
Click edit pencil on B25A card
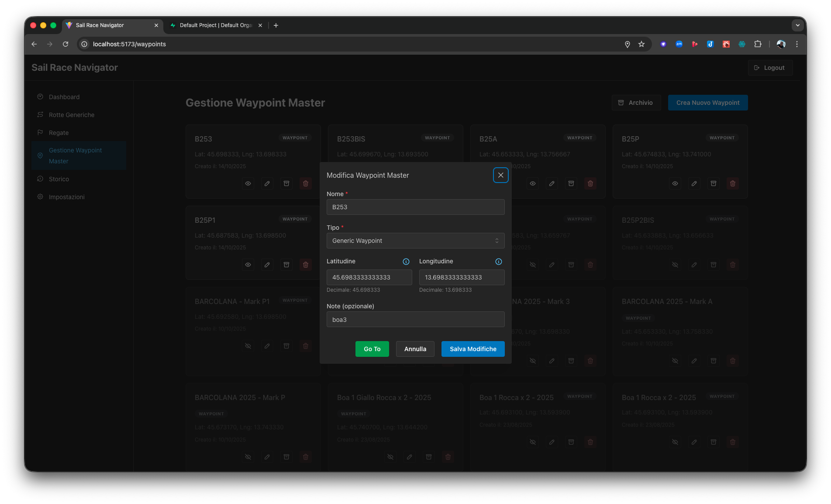[x=552, y=183]
